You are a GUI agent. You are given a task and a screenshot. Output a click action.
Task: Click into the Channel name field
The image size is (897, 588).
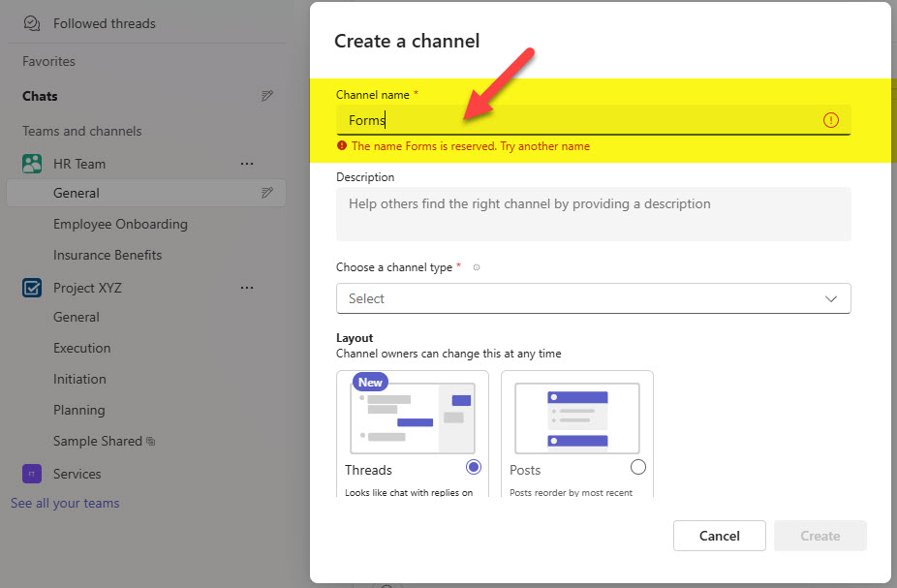point(593,120)
